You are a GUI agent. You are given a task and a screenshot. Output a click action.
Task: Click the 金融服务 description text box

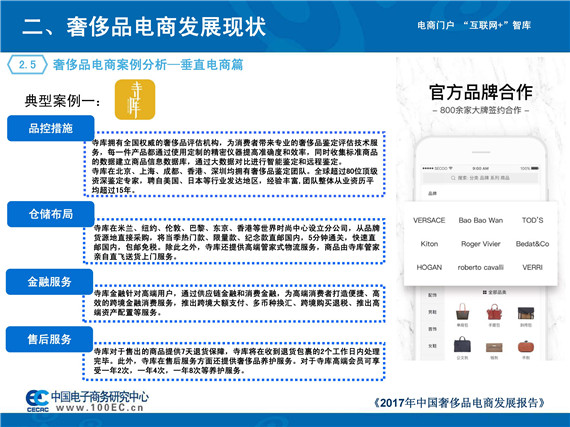(x=234, y=303)
